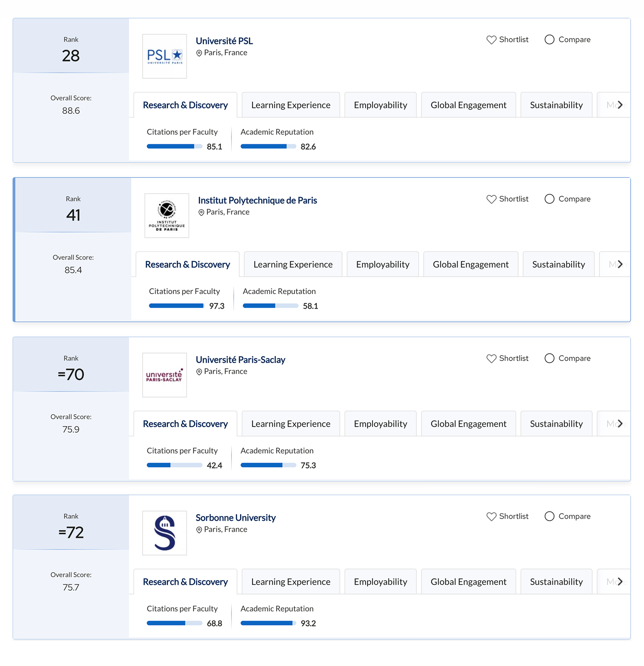Open Employability tab for Institut Polytechnique
Screen dimensions: 644x666
[383, 264]
